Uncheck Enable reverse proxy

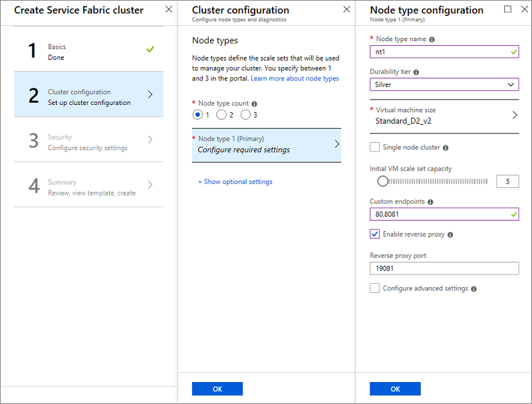pyautogui.click(x=375, y=234)
